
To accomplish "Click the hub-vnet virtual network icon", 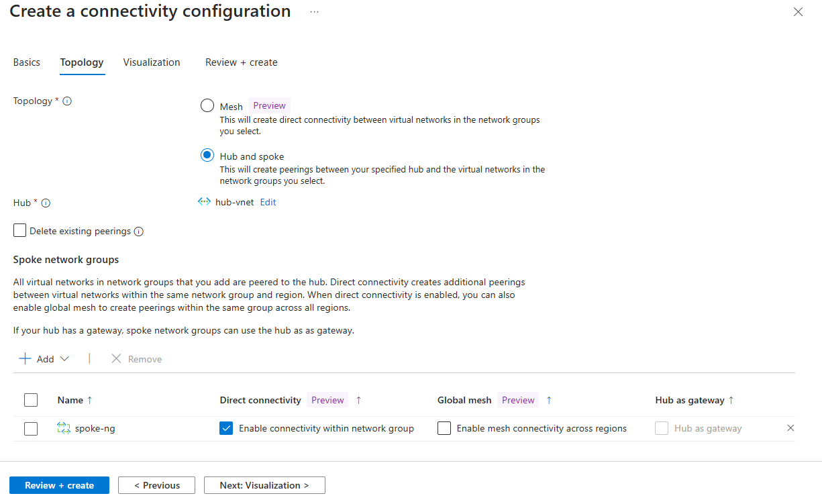I will pyautogui.click(x=204, y=202).
